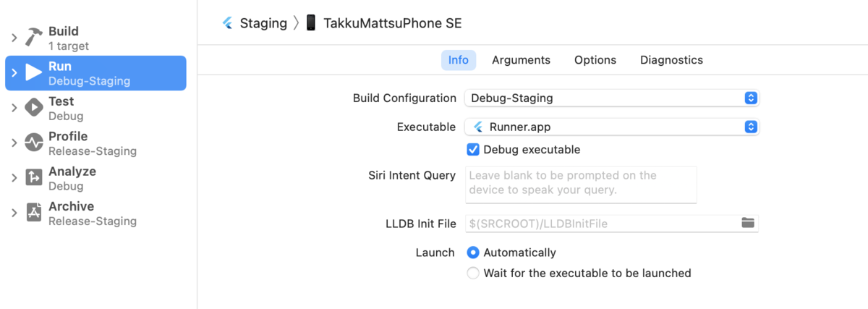Toggle the Debug executable checkbox
868x309 pixels.
point(473,150)
